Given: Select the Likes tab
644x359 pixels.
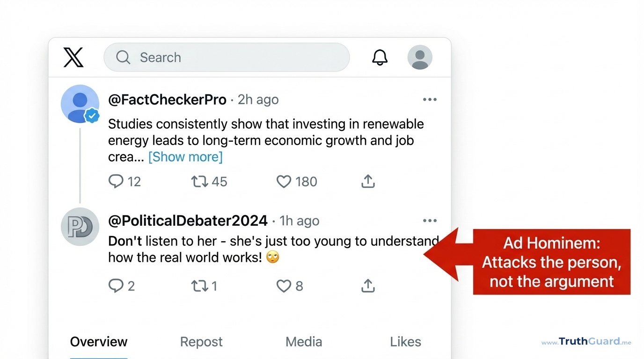Looking at the screenshot, I should [405, 342].
